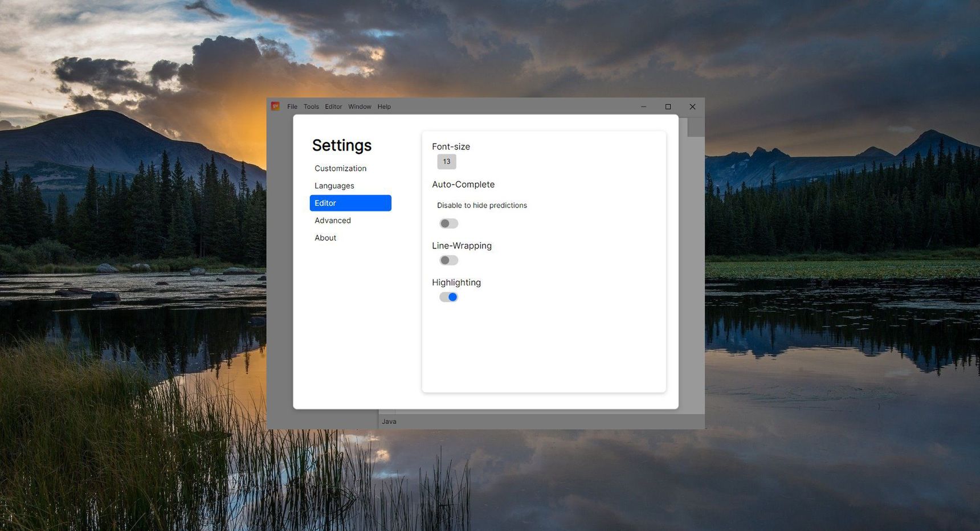Viewport: 980px width, 531px height.
Task: Click the Font-size value field showing 13
Action: click(x=447, y=162)
